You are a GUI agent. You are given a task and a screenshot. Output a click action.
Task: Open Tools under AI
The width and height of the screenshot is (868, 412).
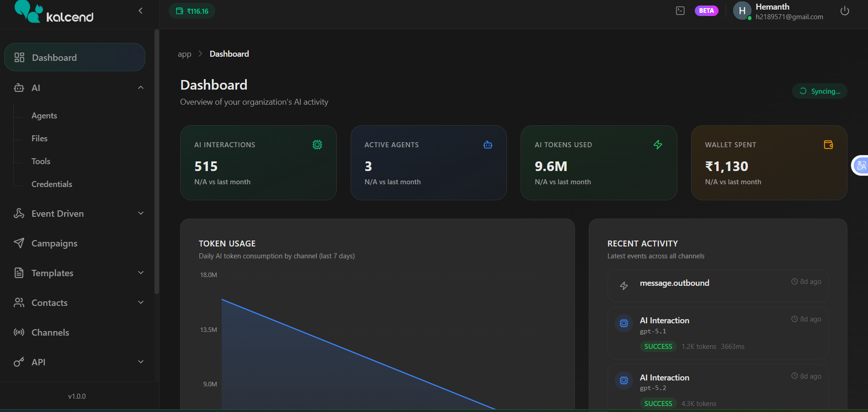41,161
